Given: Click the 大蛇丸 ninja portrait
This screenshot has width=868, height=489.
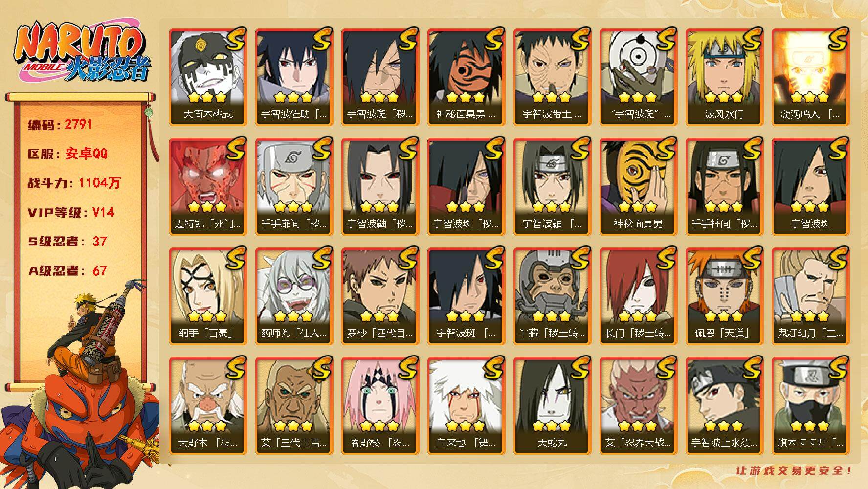Looking at the screenshot, I should tap(553, 406).
